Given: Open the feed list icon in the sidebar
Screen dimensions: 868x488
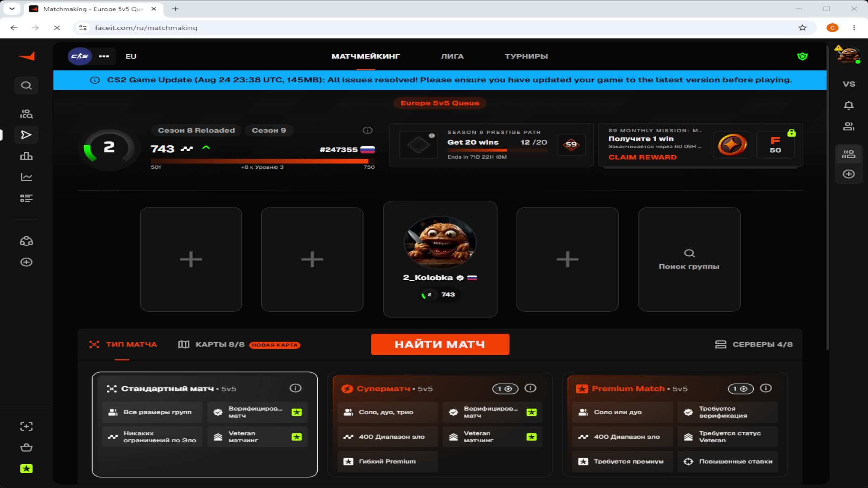Looking at the screenshot, I should point(26,198).
